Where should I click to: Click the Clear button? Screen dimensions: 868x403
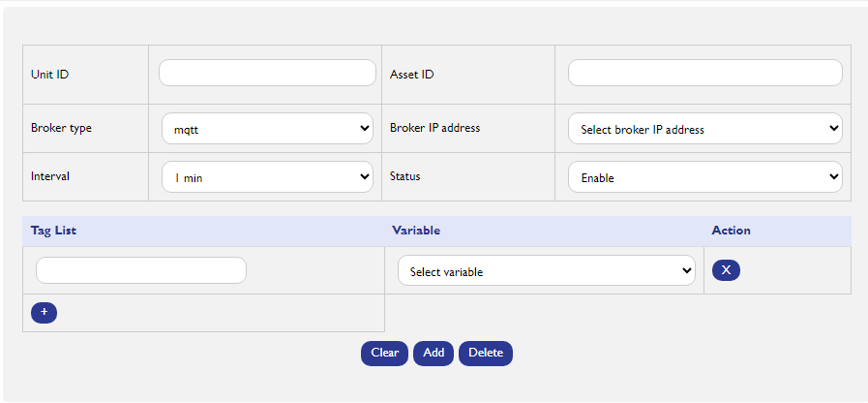coord(385,354)
